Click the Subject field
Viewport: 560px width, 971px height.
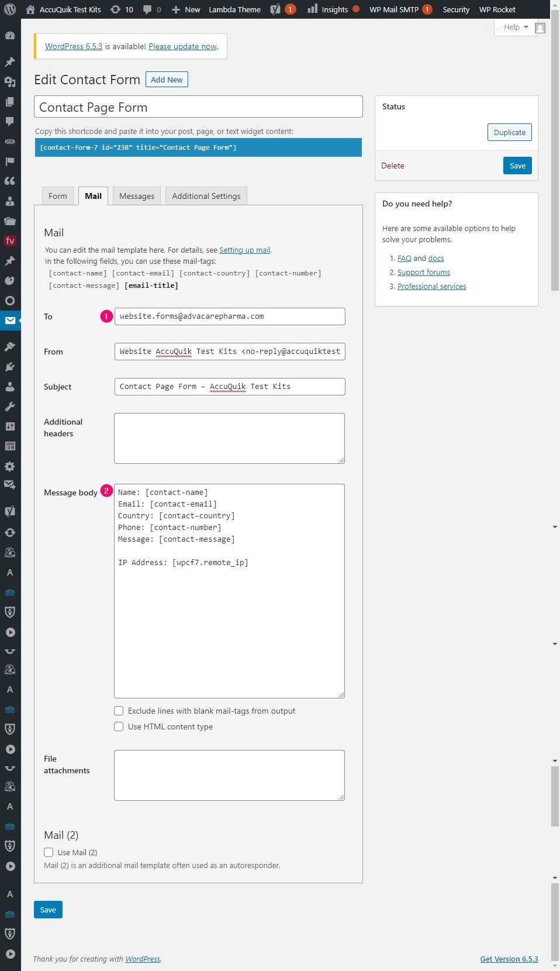tap(230, 387)
